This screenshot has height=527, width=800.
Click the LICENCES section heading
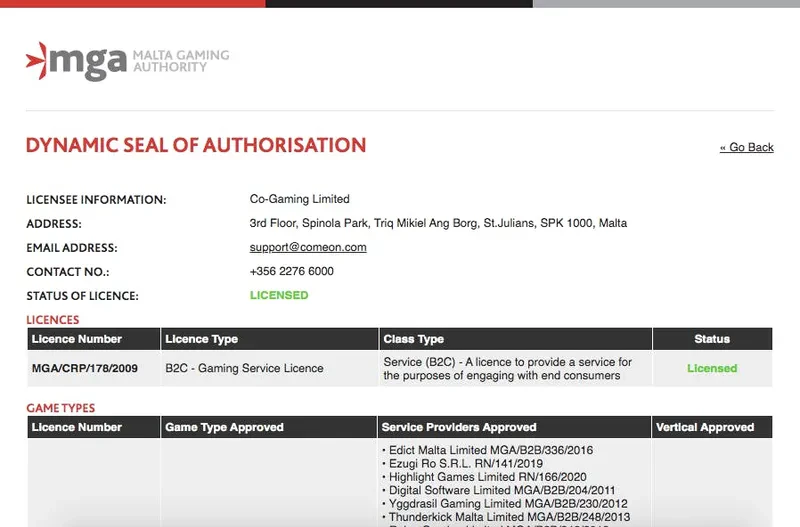53,320
